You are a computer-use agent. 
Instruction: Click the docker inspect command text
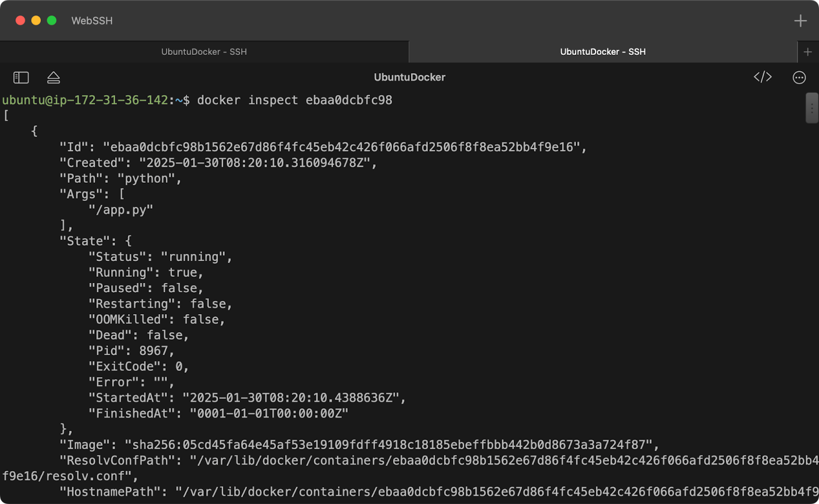pos(295,100)
